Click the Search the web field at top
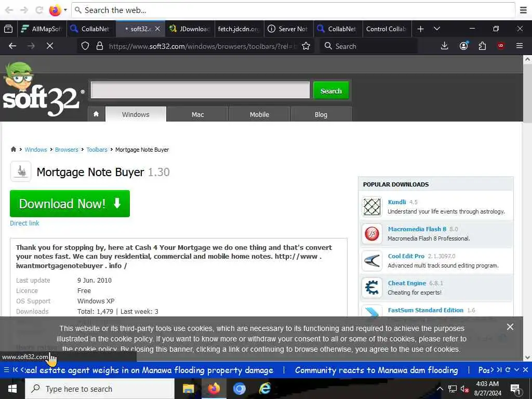The height and width of the screenshot is (399, 532). point(294,10)
